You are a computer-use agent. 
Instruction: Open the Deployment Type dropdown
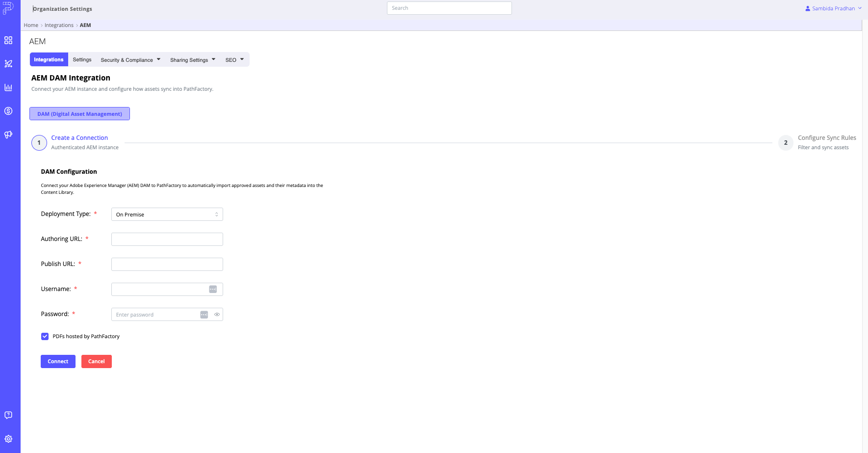[x=167, y=214]
